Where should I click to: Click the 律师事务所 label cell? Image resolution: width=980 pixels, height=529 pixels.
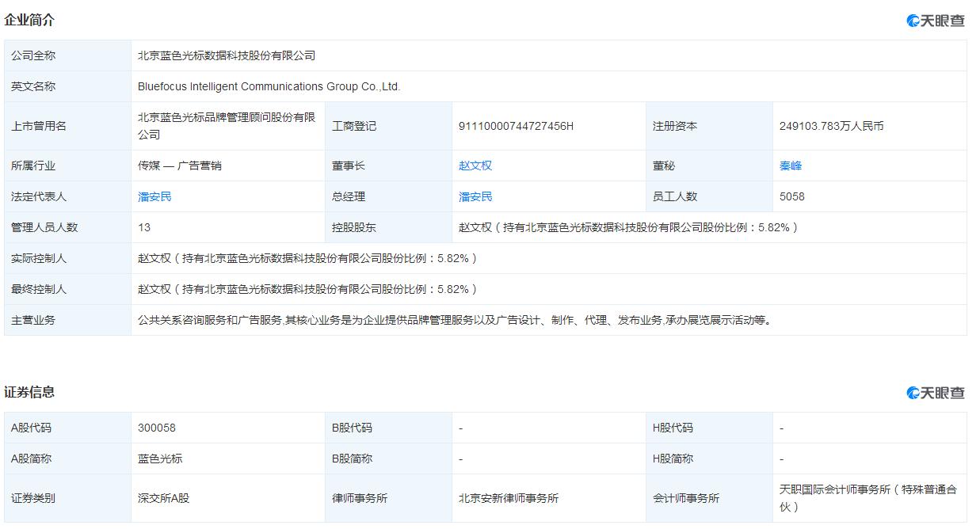(389, 498)
